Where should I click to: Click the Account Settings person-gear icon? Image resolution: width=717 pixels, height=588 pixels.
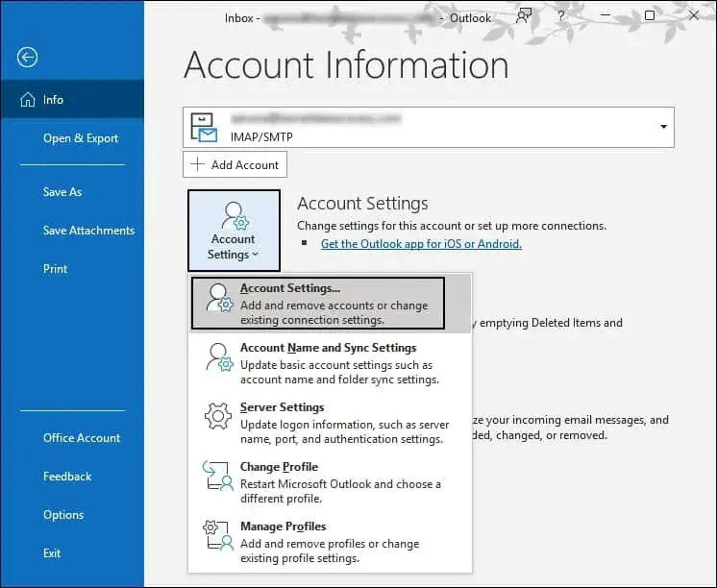235,216
